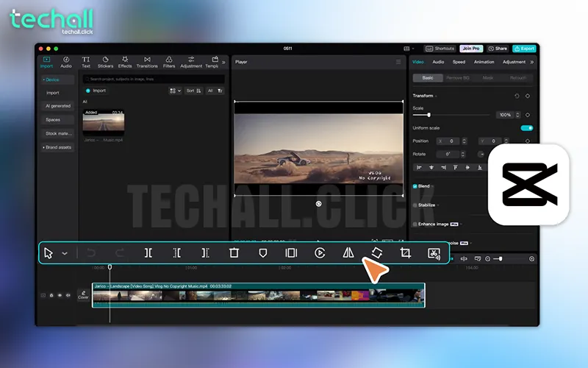Open the Effects tab
The width and height of the screenshot is (588, 368).
[125, 63]
